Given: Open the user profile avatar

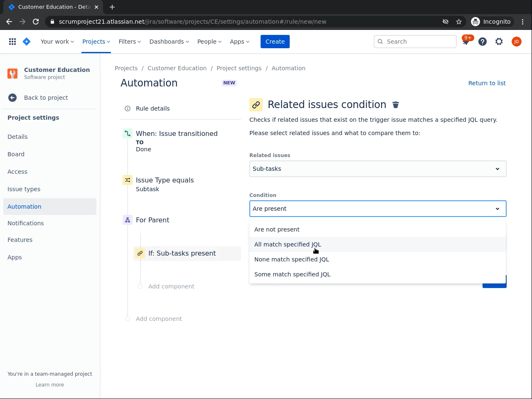Looking at the screenshot, I should [516, 42].
